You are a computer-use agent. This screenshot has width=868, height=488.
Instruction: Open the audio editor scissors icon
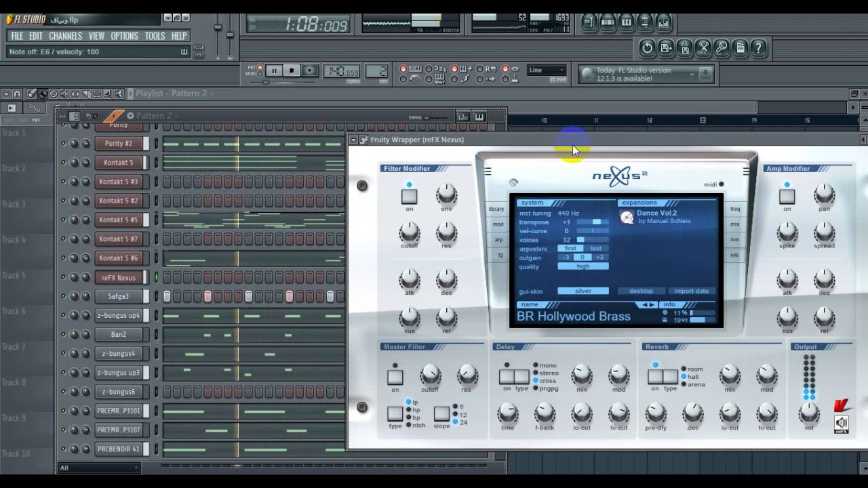coord(703,47)
